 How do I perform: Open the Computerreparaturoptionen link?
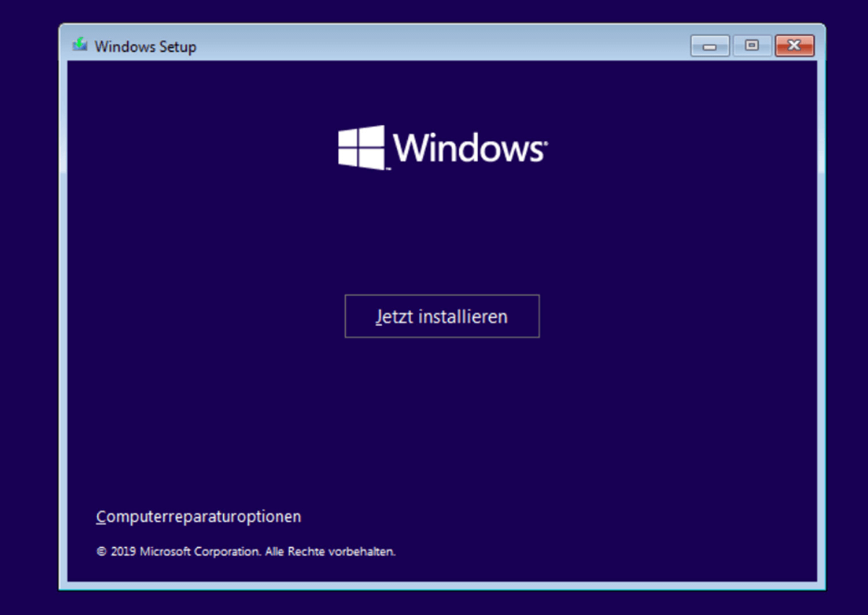click(199, 517)
